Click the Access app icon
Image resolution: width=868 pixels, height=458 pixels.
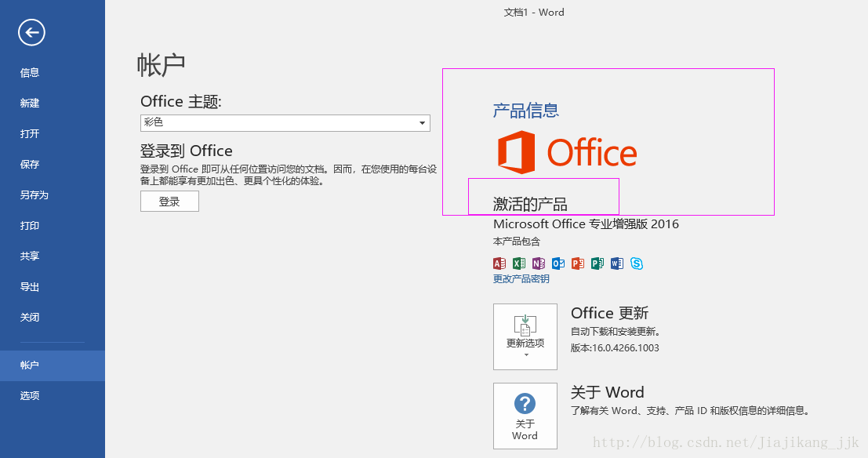499,264
